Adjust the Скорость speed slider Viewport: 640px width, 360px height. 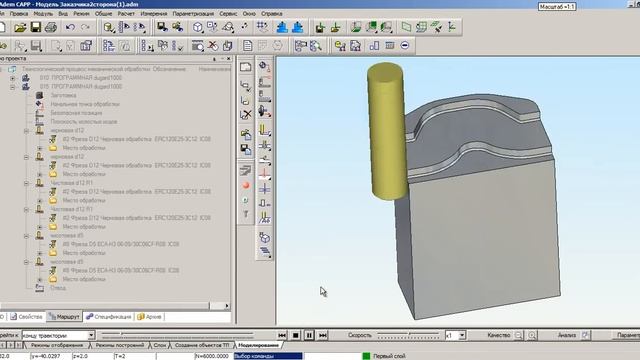pyautogui.click(x=409, y=336)
